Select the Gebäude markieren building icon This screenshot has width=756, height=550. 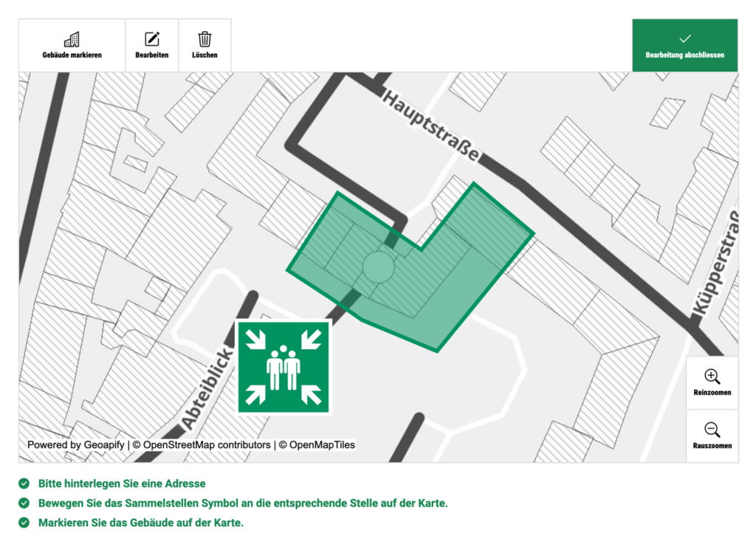tap(72, 39)
